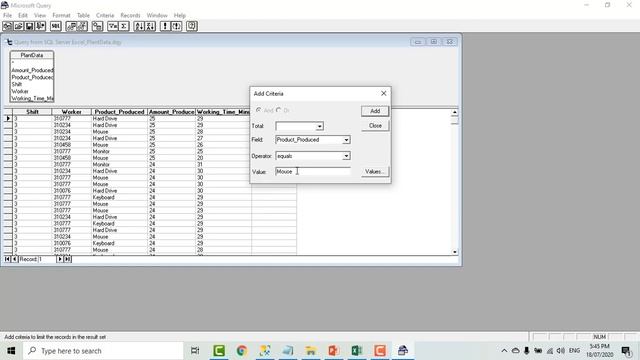Click the Product_Produced column header
The height and width of the screenshot is (360, 640).
click(x=120, y=112)
